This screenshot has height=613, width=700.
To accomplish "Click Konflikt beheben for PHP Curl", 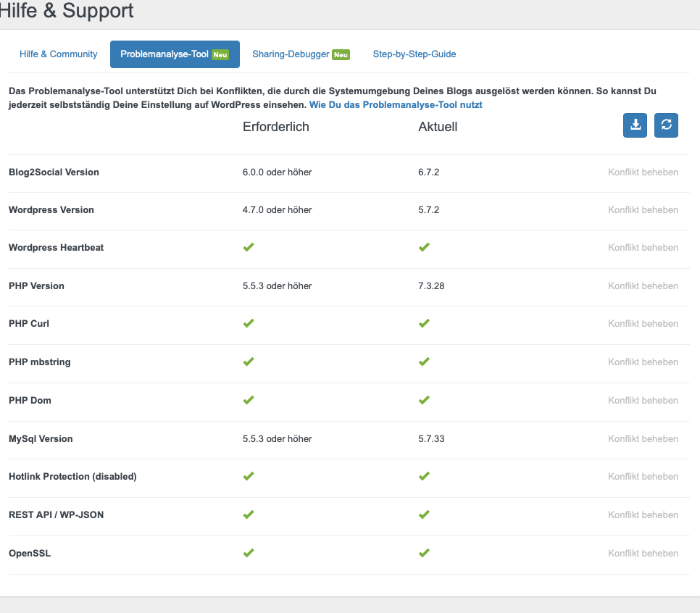I will [x=643, y=324].
